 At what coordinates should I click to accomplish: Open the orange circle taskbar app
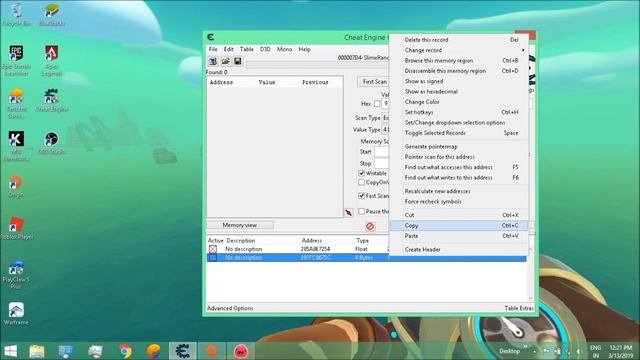pos(211,351)
